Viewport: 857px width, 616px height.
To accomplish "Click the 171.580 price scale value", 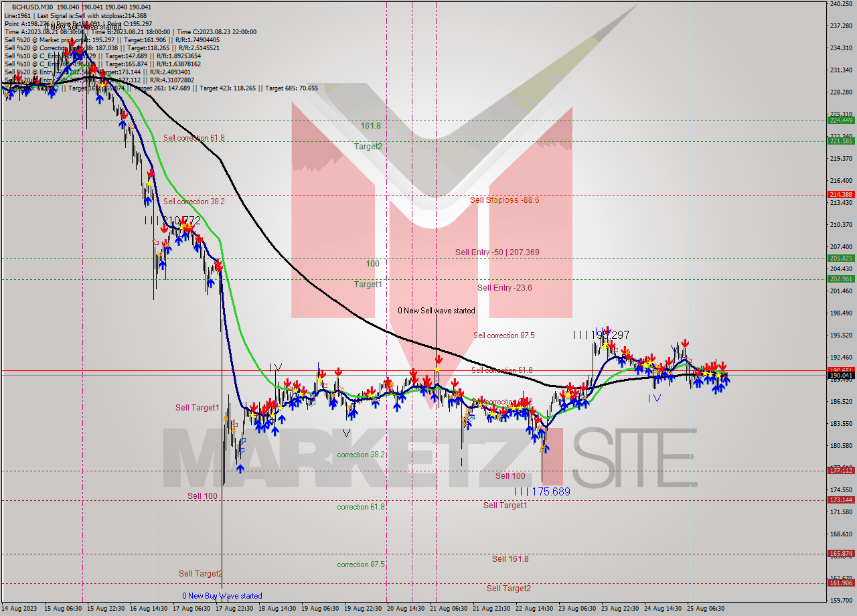I will [841, 512].
